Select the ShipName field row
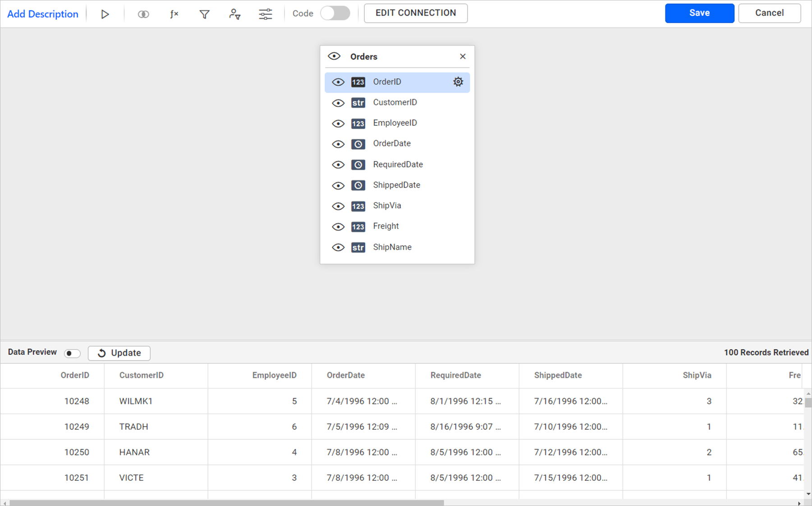Image resolution: width=812 pixels, height=506 pixels. [392, 247]
